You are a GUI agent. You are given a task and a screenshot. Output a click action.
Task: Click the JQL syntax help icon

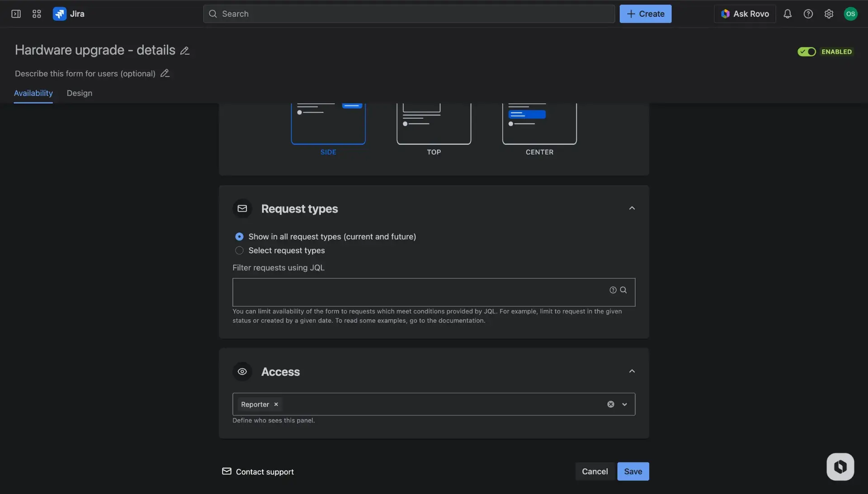(613, 290)
